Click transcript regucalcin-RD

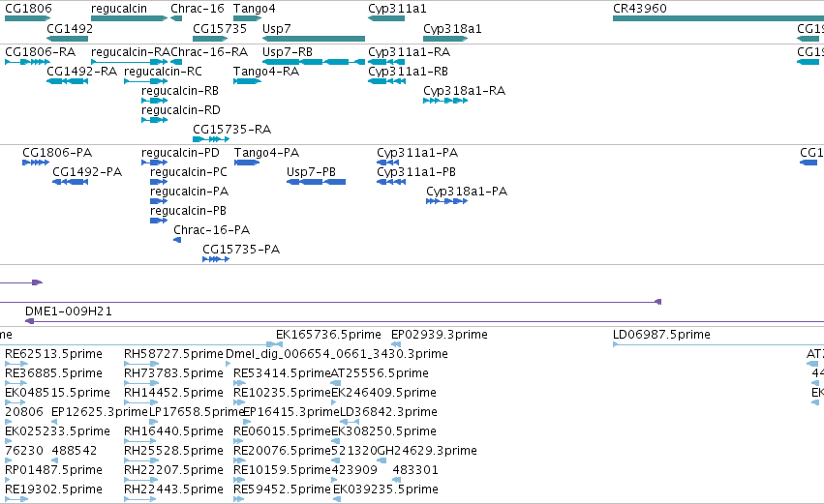181,110
